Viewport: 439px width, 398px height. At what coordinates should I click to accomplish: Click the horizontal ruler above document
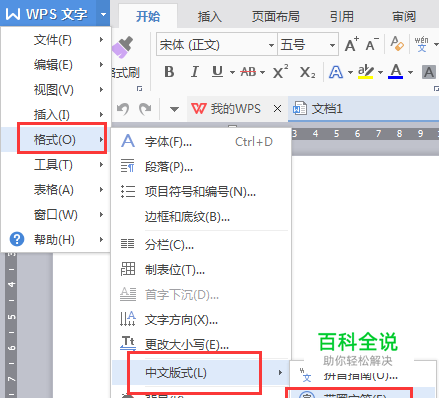point(365,134)
